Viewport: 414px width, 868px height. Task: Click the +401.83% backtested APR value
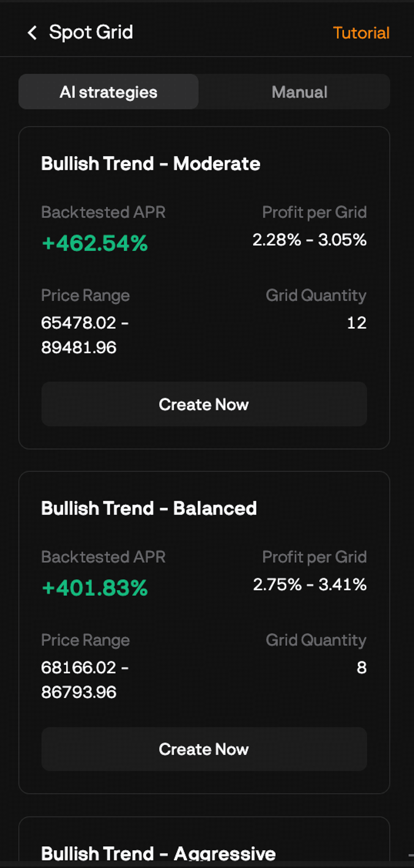click(x=95, y=588)
